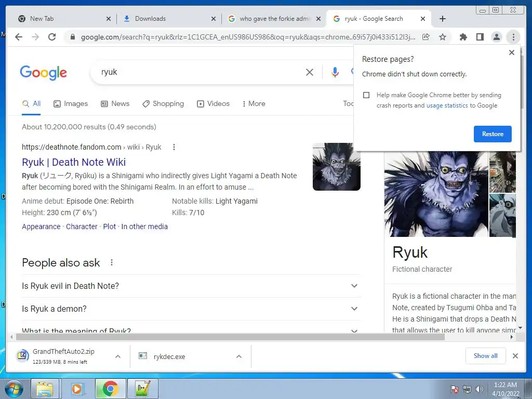Open options for Death Note Wiki result
The width and height of the screenshot is (532, 399).
click(174, 147)
